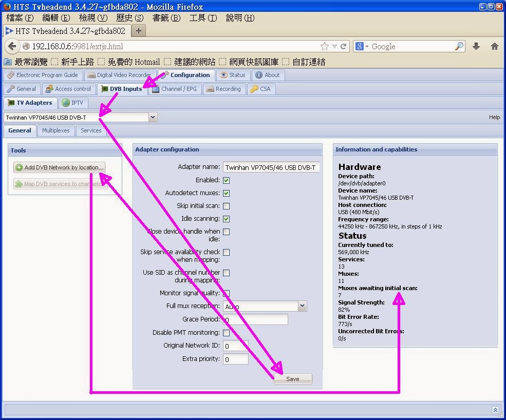Click the Extra priority field
The height and width of the screenshot is (420, 506).
(x=236, y=359)
